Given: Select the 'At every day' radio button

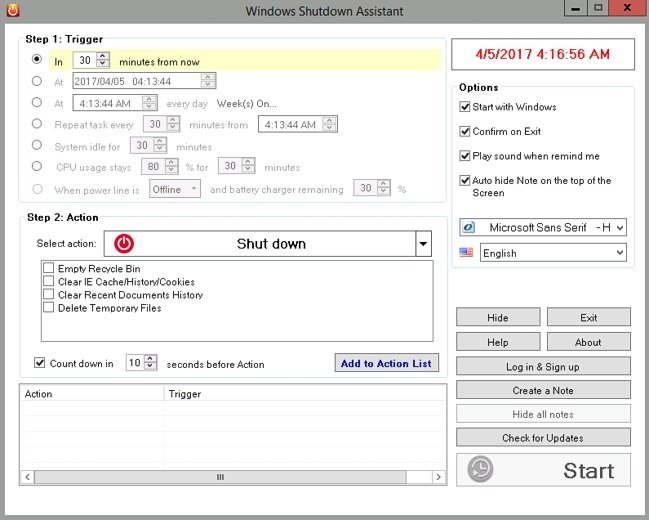Looking at the screenshot, I should (x=37, y=102).
